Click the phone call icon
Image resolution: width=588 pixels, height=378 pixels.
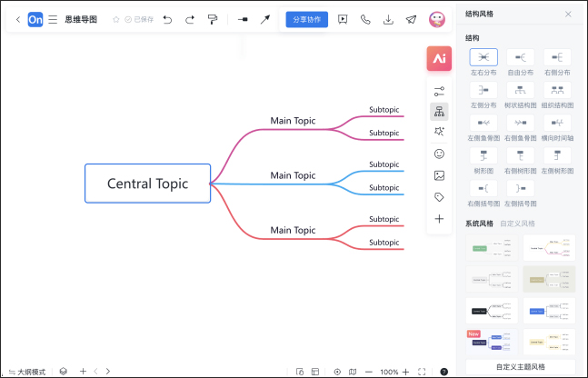[x=365, y=19]
